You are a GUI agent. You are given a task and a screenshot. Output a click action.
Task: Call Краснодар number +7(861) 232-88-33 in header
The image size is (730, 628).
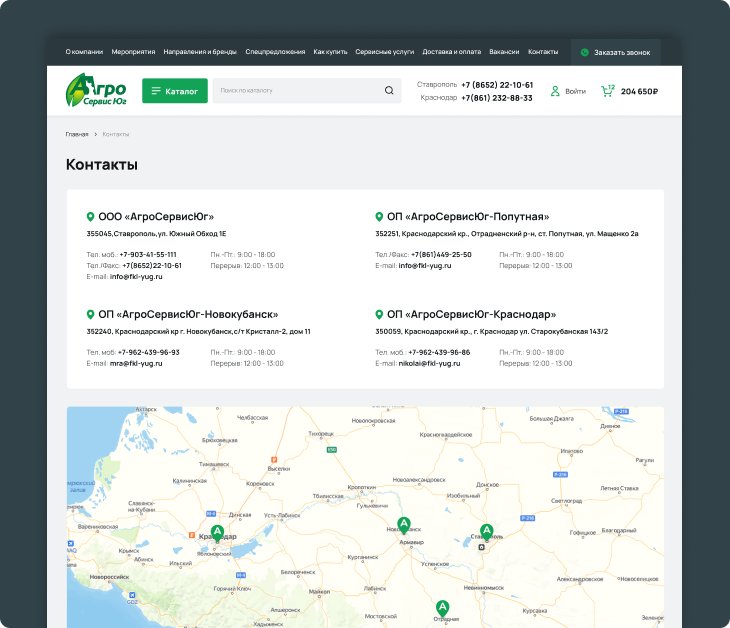click(497, 98)
